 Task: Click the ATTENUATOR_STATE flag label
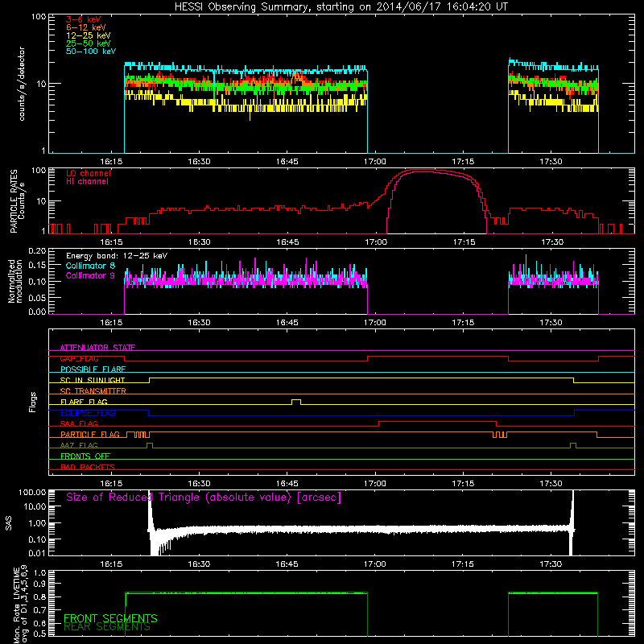[x=97, y=348]
